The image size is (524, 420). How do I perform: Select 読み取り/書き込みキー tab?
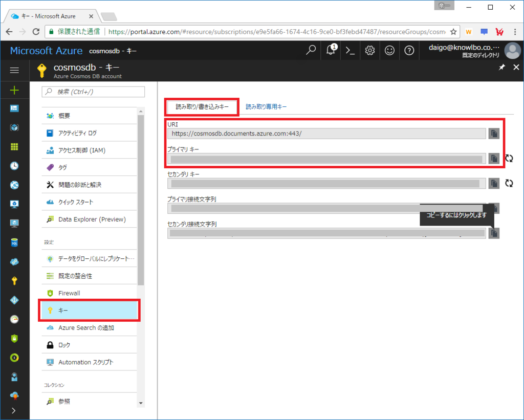(202, 107)
